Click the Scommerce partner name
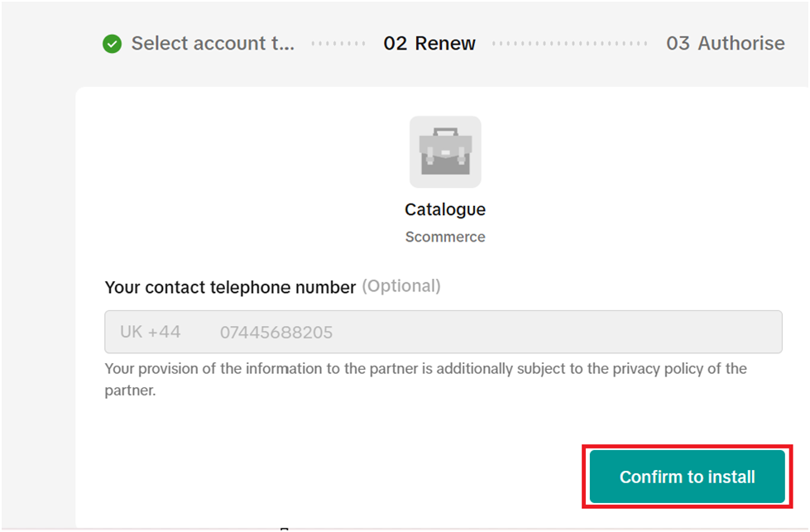 [445, 237]
